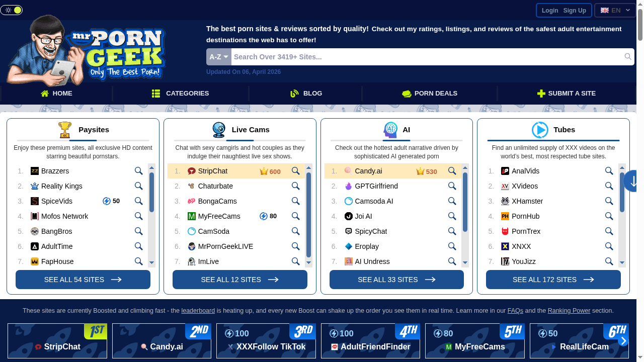Image resolution: width=644 pixels, height=362 pixels.
Task: Toggle the light/dark theme switch
Action: [x=12, y=10]
